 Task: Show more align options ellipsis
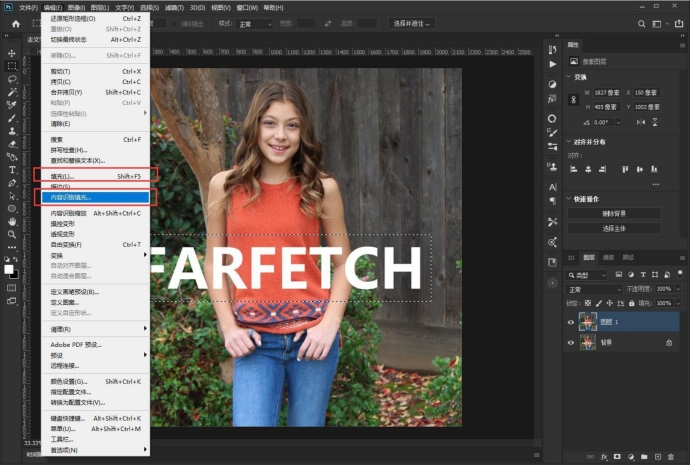pos(656,184)
